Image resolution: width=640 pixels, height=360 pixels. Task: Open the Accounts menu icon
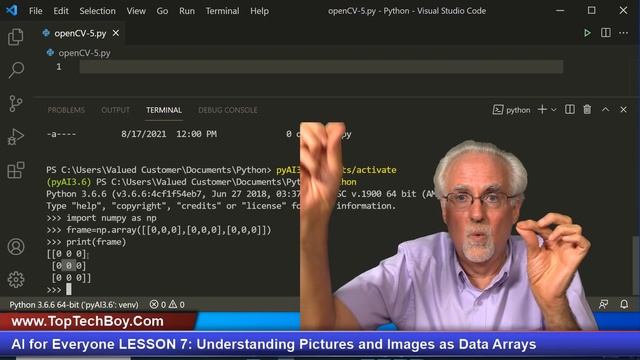click(16, 247)
